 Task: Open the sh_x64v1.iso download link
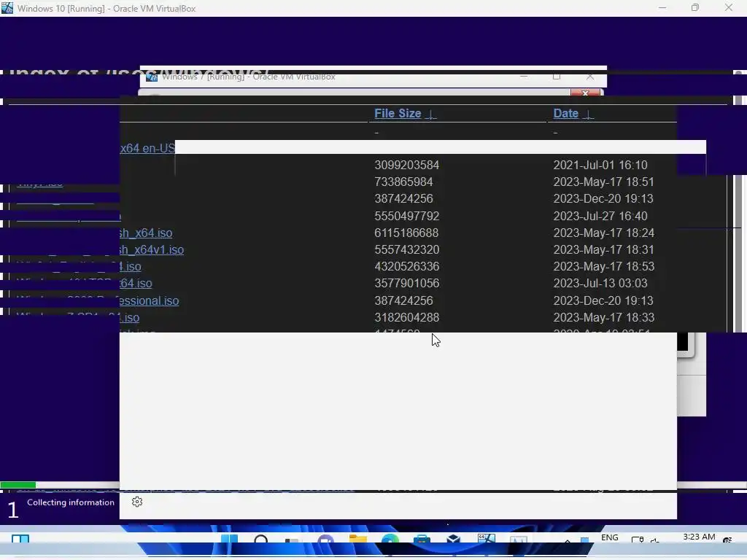click(152, 250)
